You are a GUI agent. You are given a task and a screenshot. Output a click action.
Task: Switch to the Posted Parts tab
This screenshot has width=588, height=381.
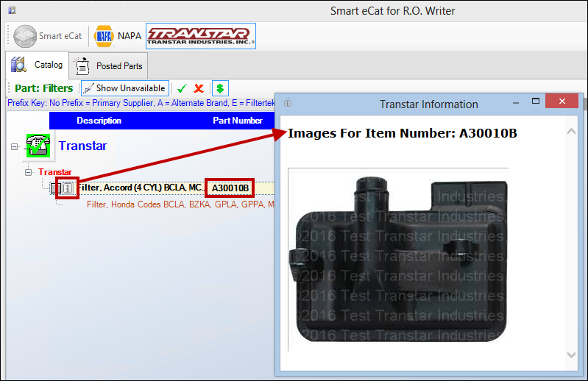click(109, 66)
